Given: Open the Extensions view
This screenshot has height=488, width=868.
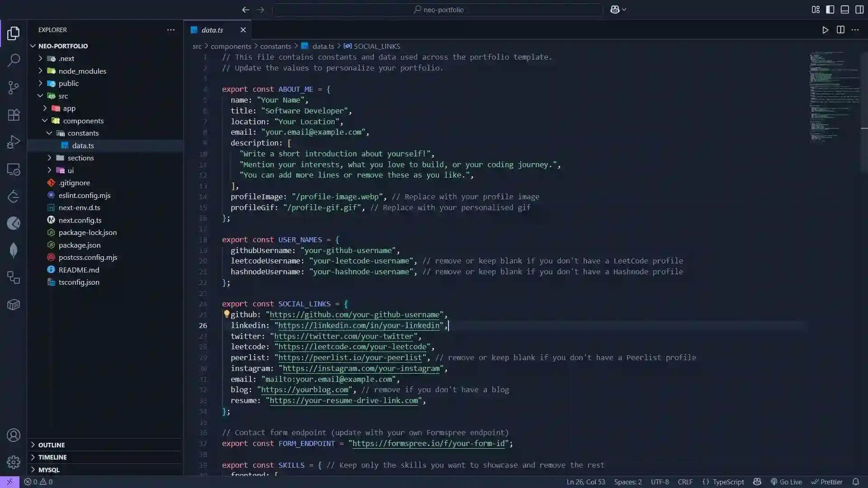Looking at the screenshot, I should tap(14, 115).
